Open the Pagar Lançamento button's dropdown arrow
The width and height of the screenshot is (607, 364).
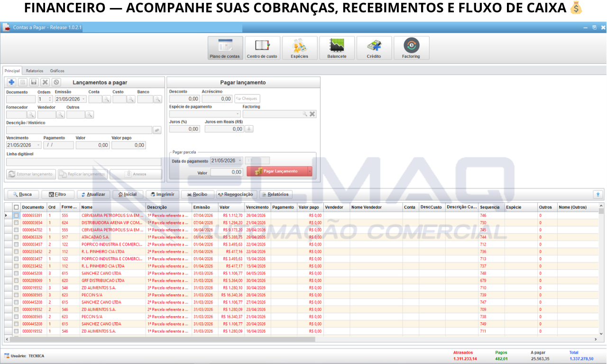pyautogui.click(x=310, y=171)
